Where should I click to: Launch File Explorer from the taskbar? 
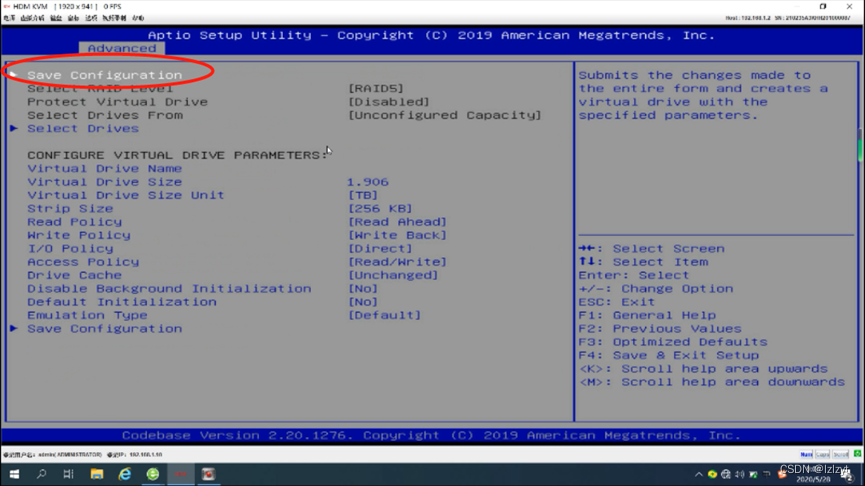97,474
